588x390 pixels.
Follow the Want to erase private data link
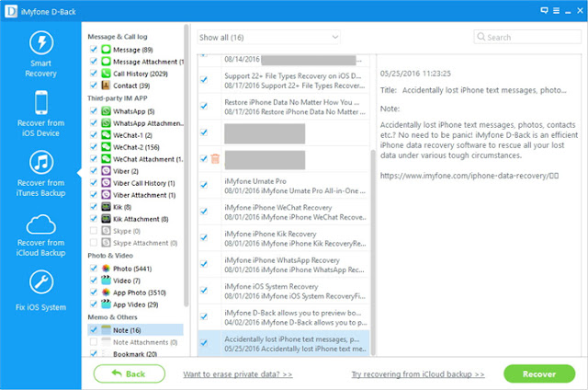(238, 374)
